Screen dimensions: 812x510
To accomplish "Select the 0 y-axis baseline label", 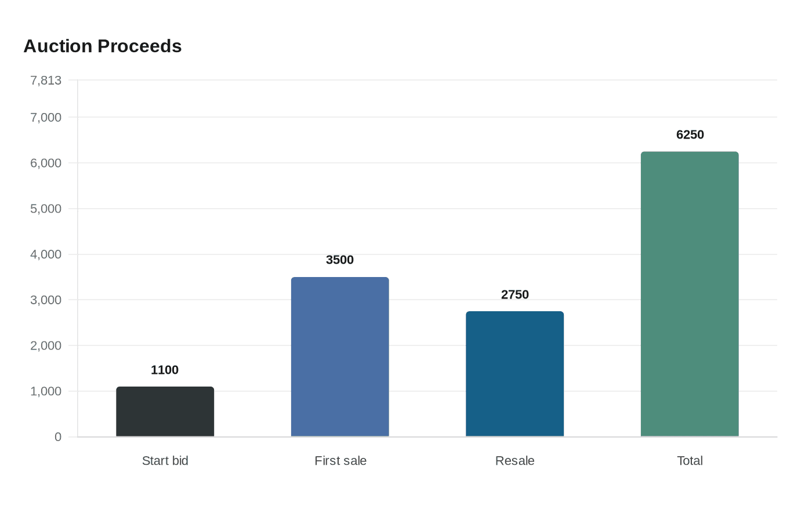I will 58,437.
